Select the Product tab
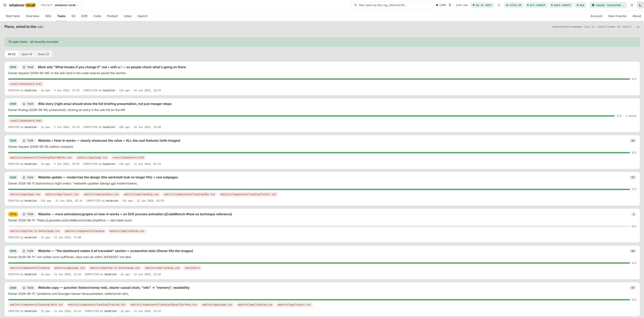This screenshot has height=318, width=644. coord(112,16)
